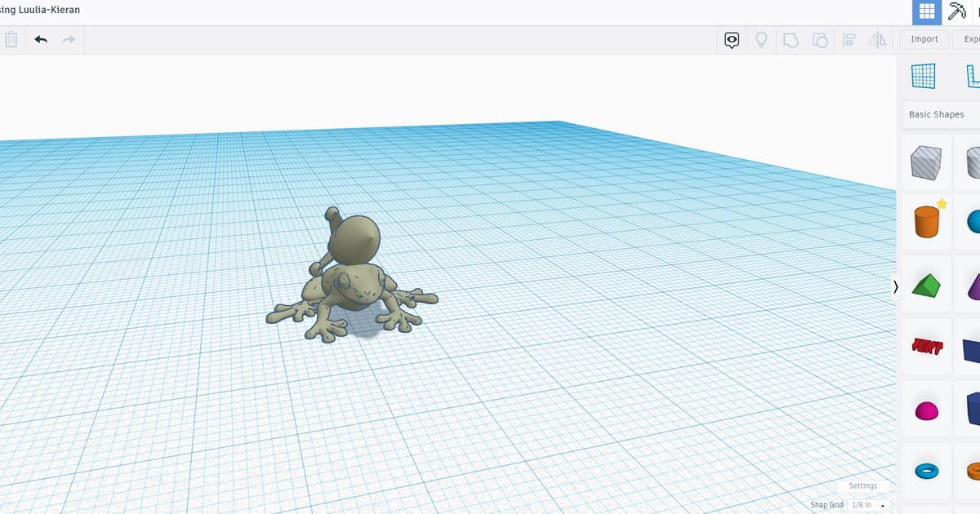Open workplane grid Settings
Viewport: 980px width, 514px height.
(x=862, y=485)
